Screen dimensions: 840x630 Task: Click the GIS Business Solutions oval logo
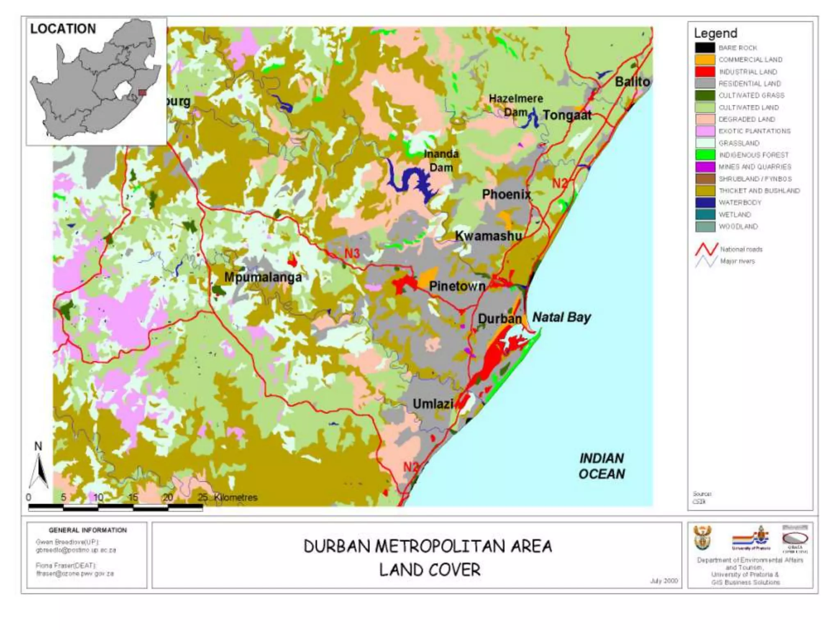(795, 538)
